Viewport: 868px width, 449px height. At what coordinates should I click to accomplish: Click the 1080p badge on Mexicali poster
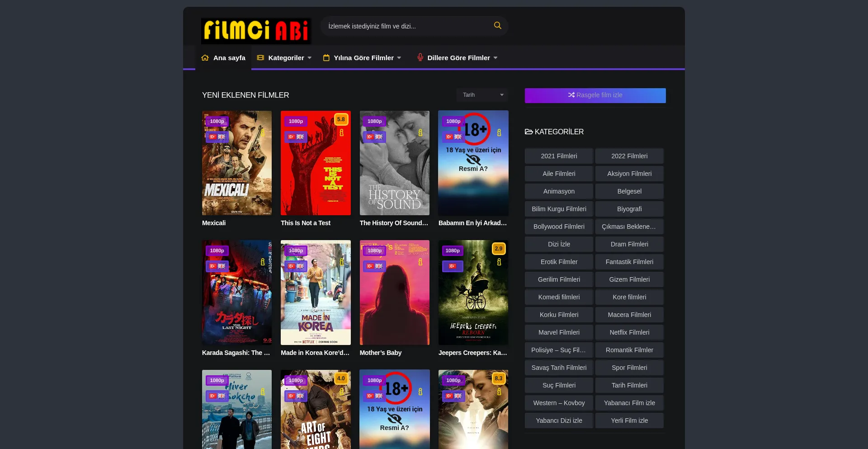[x=217, y=121]
